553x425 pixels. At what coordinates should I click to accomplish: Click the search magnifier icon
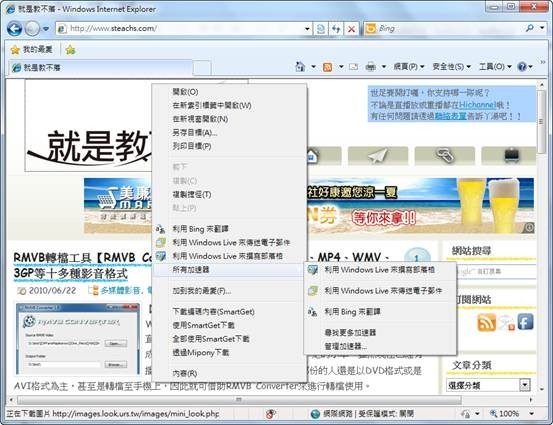530,28
